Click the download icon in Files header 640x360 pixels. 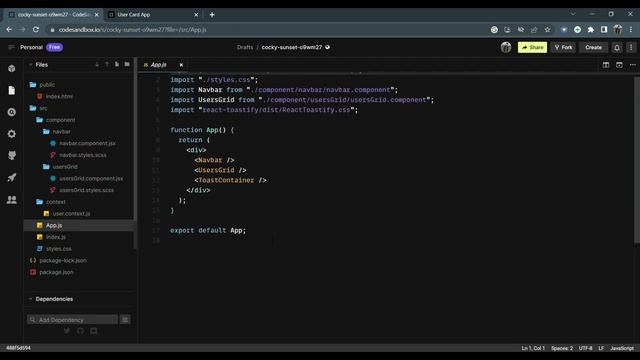(97, 64)
